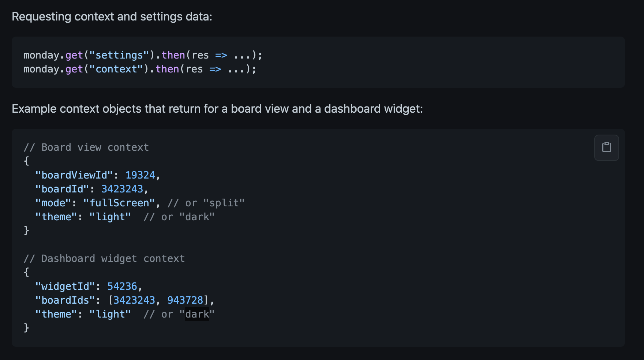Click the "settings" string in first code line

[119, 55]
